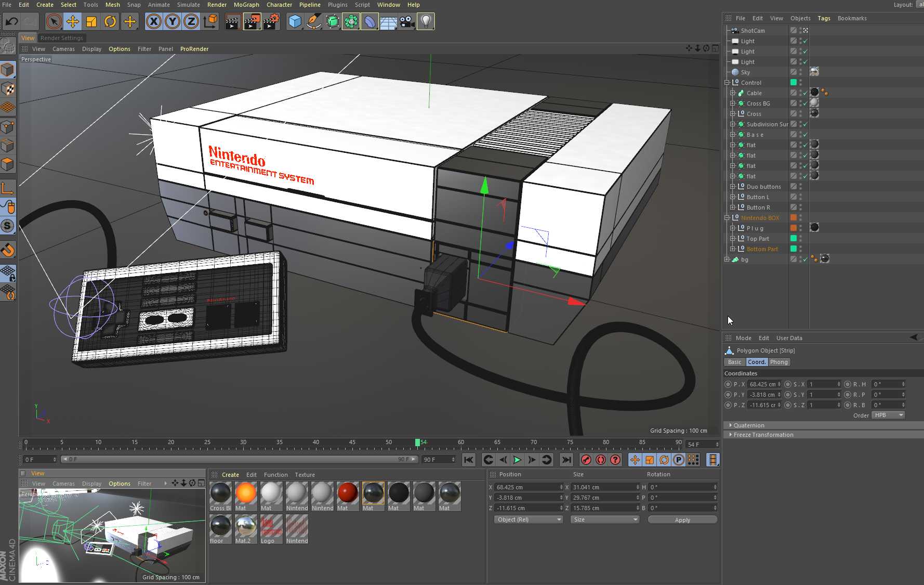Open the deformer objects icon
This screenshot has height=585, width=924.
pyautogui.click(x=369, y=21)
